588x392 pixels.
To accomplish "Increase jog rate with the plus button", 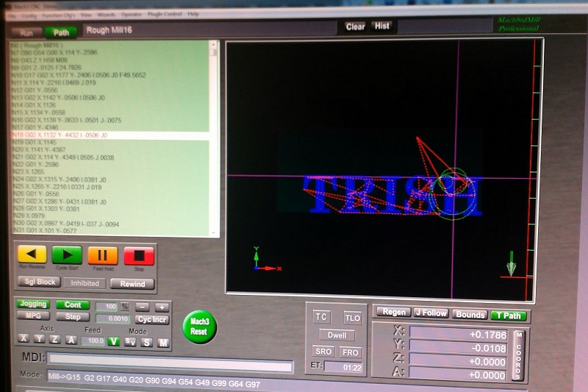I will (162, 306).
